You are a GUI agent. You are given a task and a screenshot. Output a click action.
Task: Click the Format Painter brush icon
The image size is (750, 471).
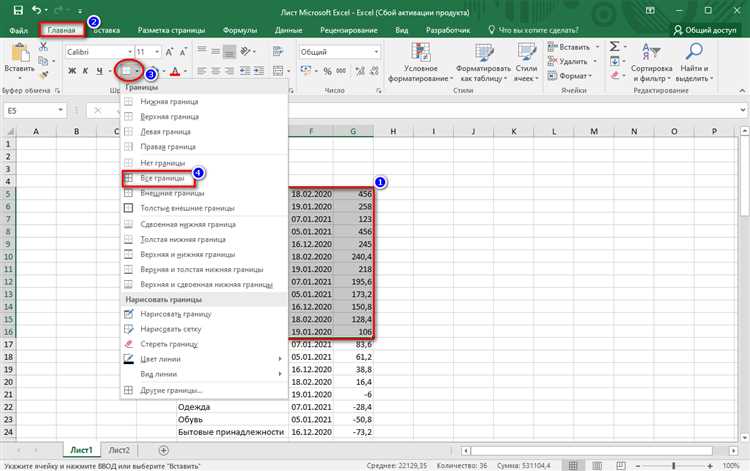pos(44,75)
